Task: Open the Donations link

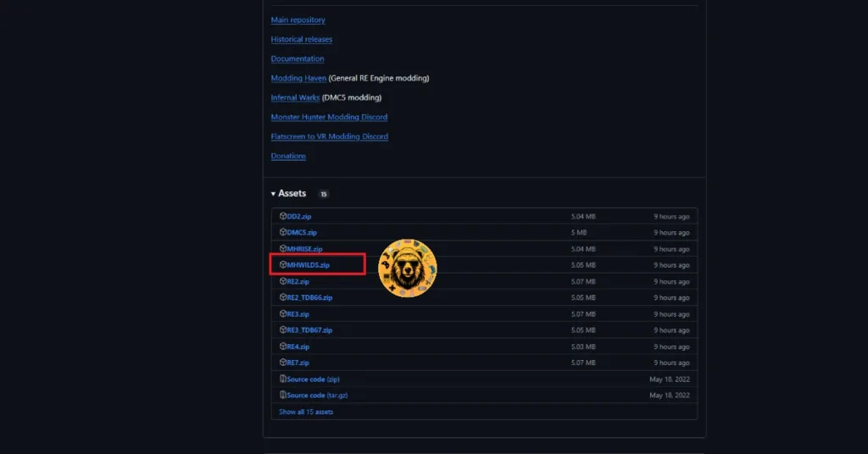Action: coord(288,156)
